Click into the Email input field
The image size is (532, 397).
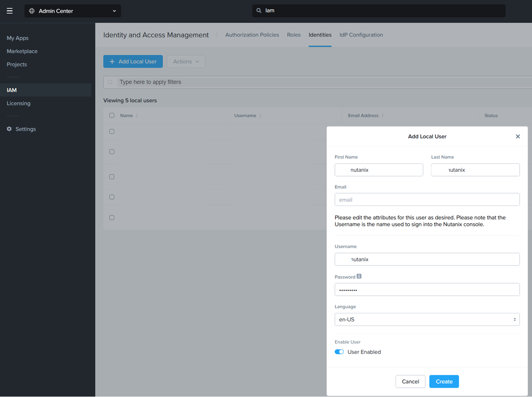427,200
